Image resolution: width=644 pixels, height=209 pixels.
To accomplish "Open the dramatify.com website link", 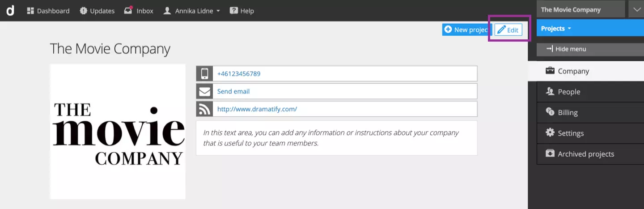I will pos(257,109).
